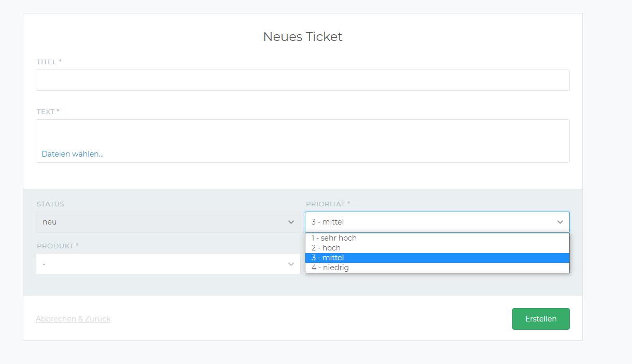Viewport: 632px width, 364px height.
Task: Click the STATUS field label
Action: pos(50,204)
